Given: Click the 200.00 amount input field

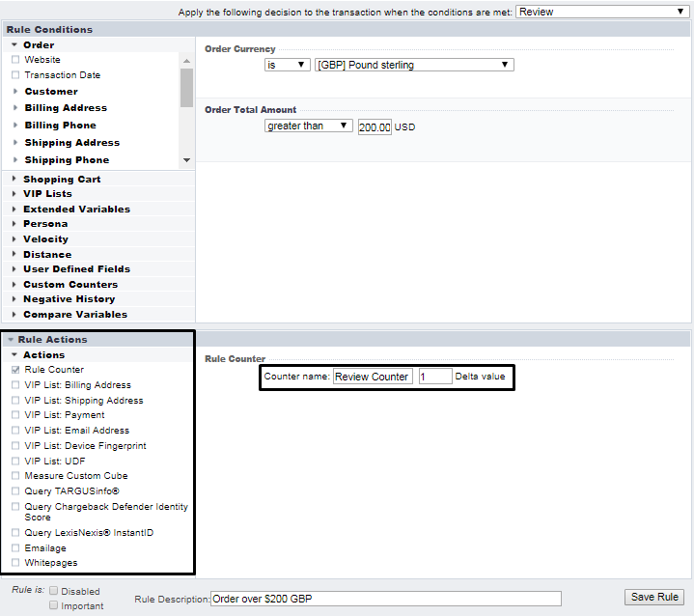Looking at the screenshot, I should [375, 127].
